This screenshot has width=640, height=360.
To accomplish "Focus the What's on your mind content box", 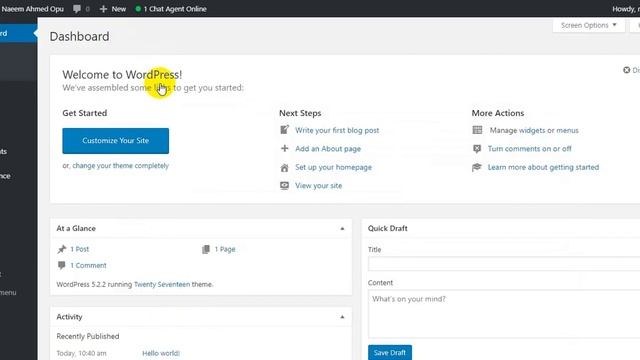I will [504, 314].
